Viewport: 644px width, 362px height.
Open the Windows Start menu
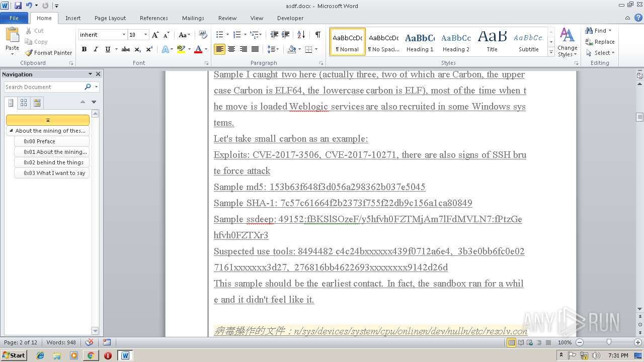pos(14,355)
